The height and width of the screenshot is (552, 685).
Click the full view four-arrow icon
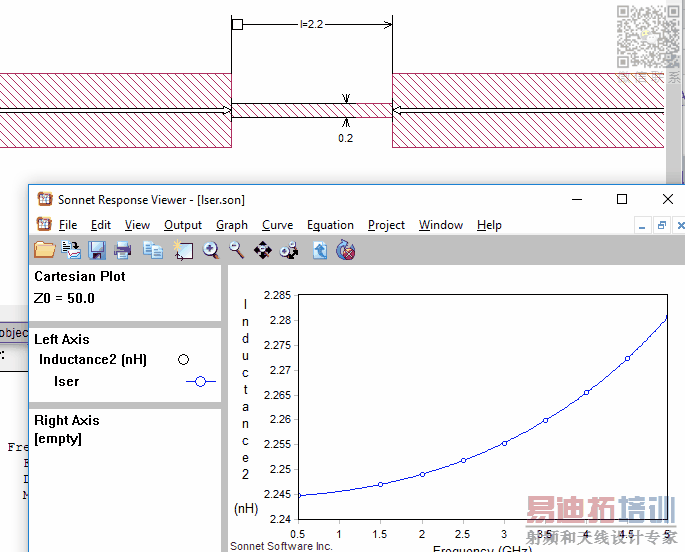263,250
